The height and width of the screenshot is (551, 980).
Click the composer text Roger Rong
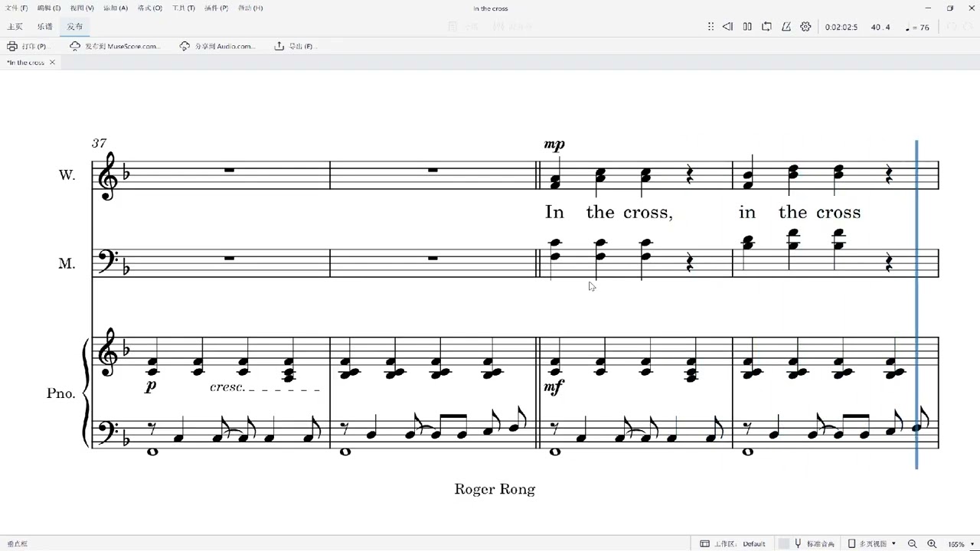[495, 489]
